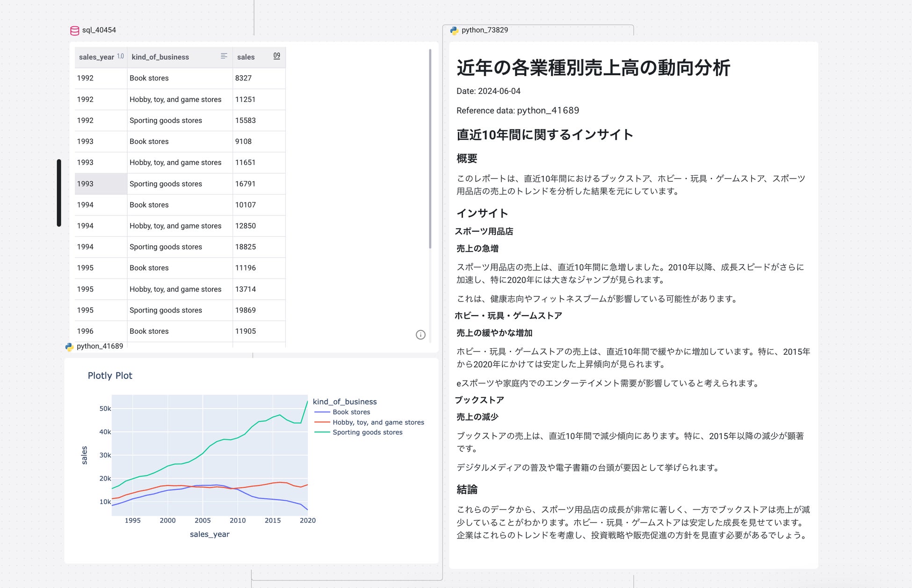
Task: Open the sales column header menu
Action: pyautogui.click(x=246, y=57)
